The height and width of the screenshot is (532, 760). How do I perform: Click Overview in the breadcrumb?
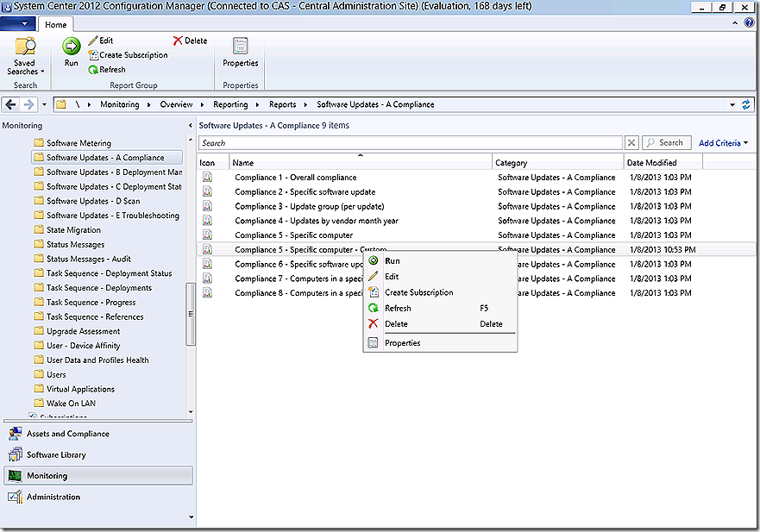point(176,104)
